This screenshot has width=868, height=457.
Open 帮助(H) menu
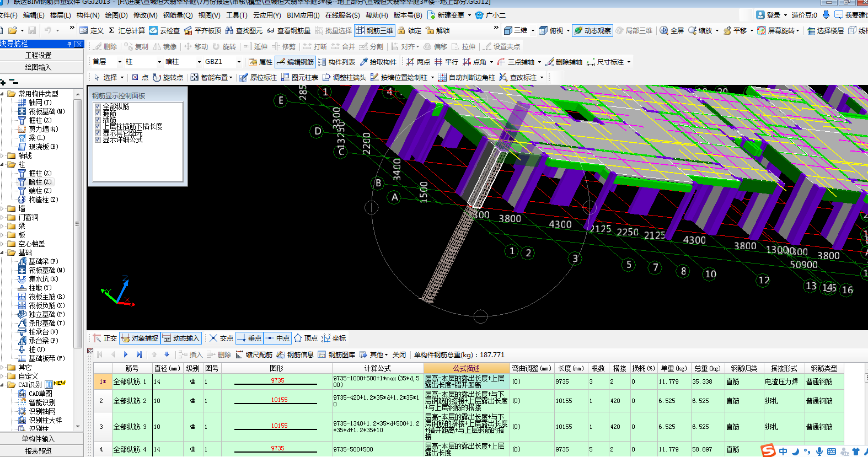coord(377,15)
